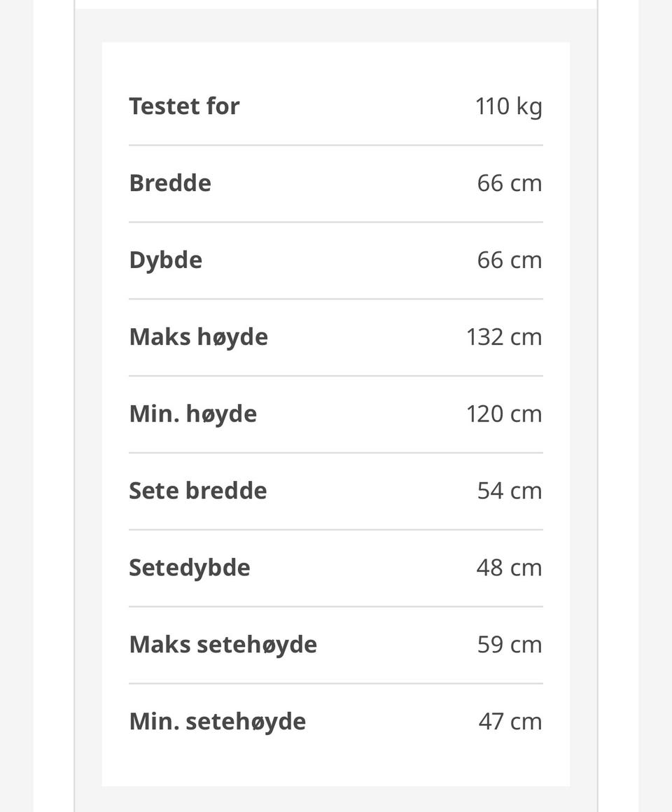Select the Maks høyde label

pyautogui.click(x=198, y=337)
